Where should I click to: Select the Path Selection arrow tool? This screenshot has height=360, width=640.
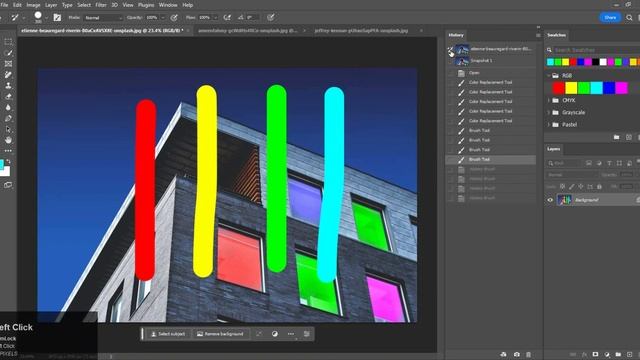pos(8,129)
